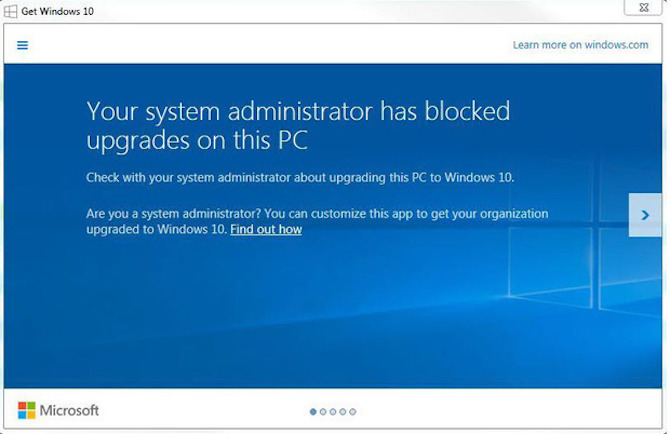This screenshot has height=434, width=670.
Task: Advance to the next slide arrow
Action: pyautogui.click(x=645, y=215)
